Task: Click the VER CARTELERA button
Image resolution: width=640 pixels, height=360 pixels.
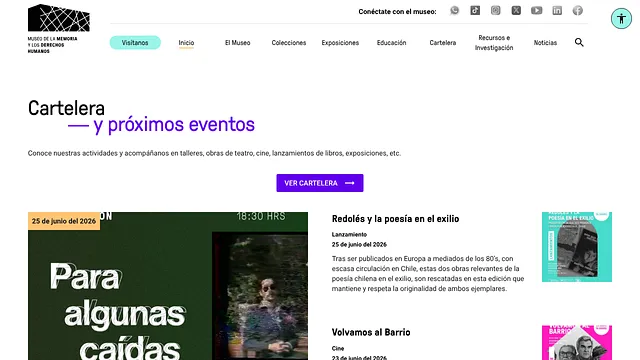Action: [320, 183]
